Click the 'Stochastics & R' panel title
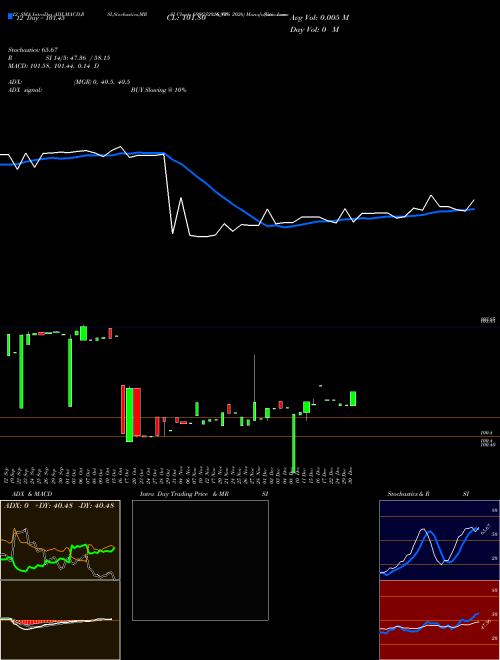The image size is (500, 660). [408, 494]
